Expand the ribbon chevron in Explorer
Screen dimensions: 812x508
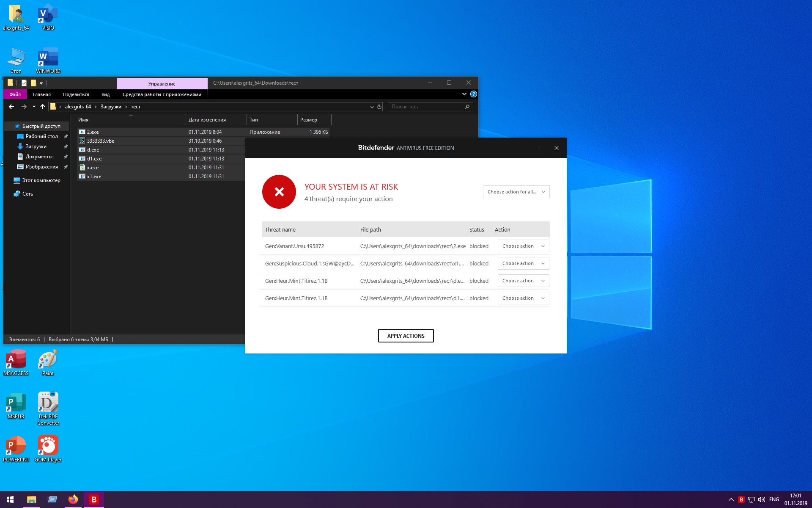tap(464, 94)
